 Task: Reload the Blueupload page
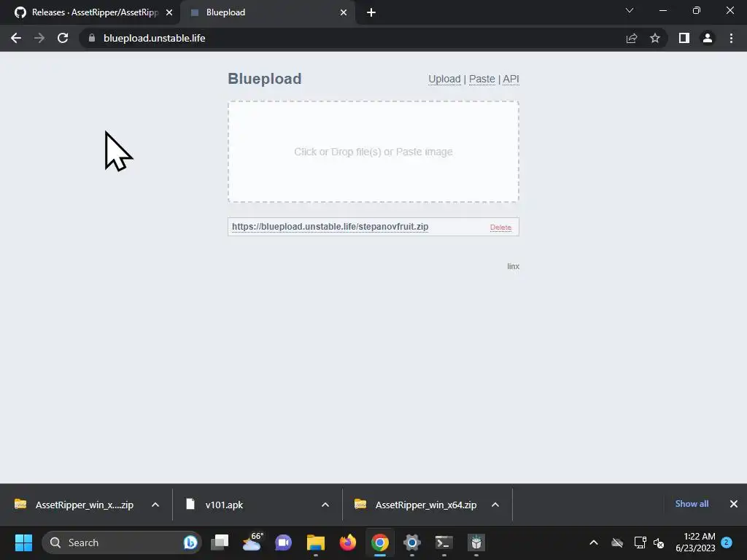tap(63, 38)
